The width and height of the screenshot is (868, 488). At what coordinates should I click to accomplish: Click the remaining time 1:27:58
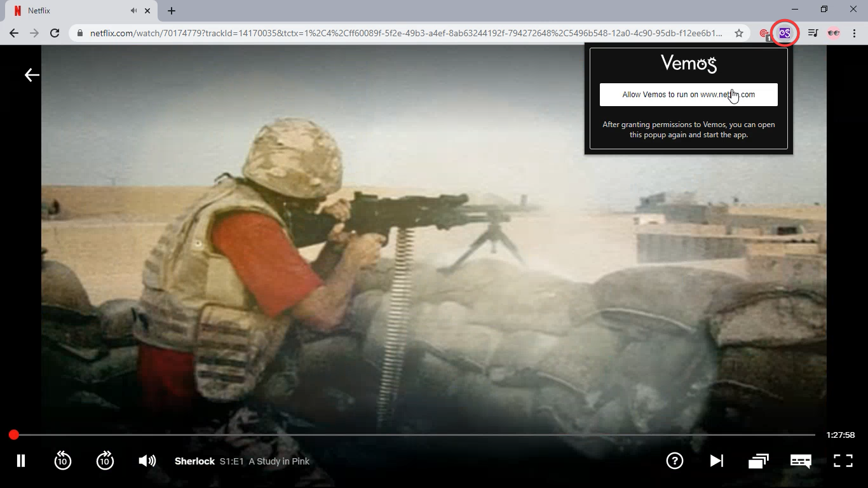pyautogui.click(x=841, y=435)
